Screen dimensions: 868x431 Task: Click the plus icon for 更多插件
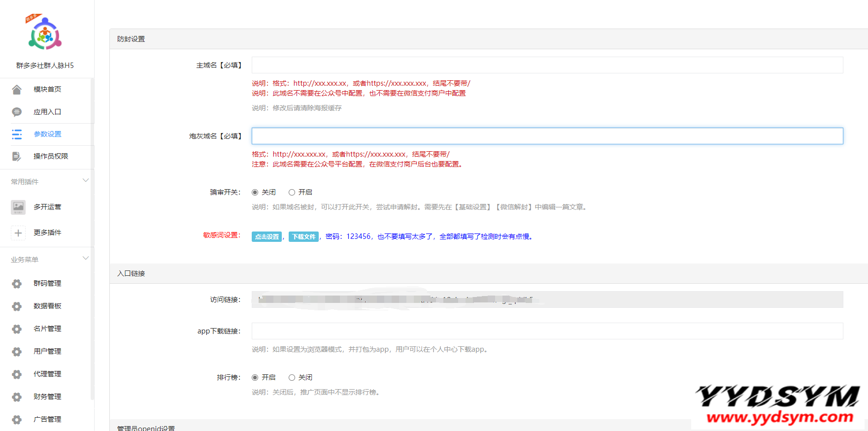pyautogui.click(x=18, y=232)
